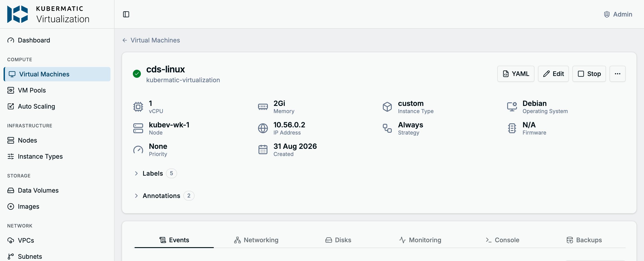Click the VPCs cloud icon
Screen dimensions: 644x261
click(x=11, y=240)
